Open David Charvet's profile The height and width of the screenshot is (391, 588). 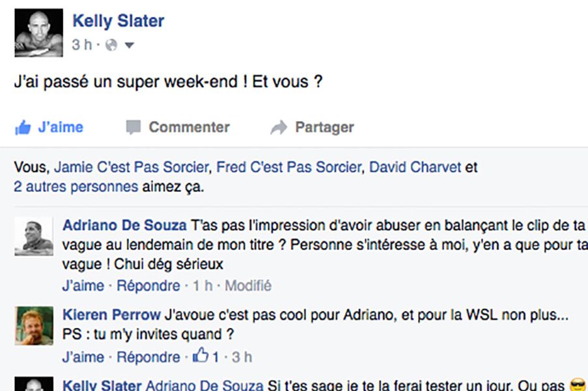(x=415, y=167)
